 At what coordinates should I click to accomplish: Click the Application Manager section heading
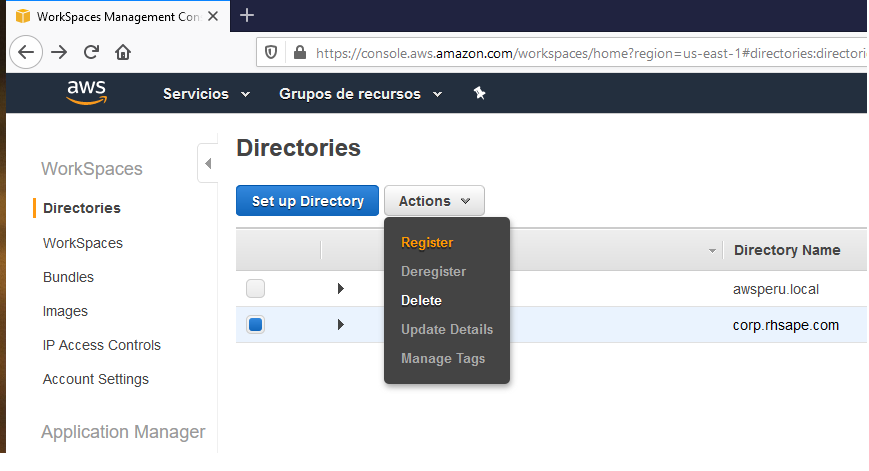(x=123, y=432)
